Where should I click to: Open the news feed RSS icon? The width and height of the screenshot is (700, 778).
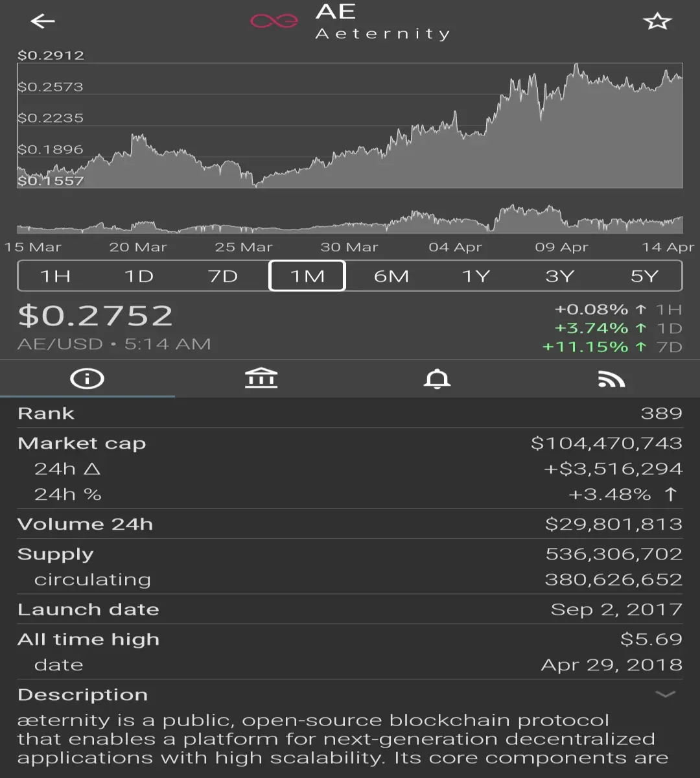[611, 379]
